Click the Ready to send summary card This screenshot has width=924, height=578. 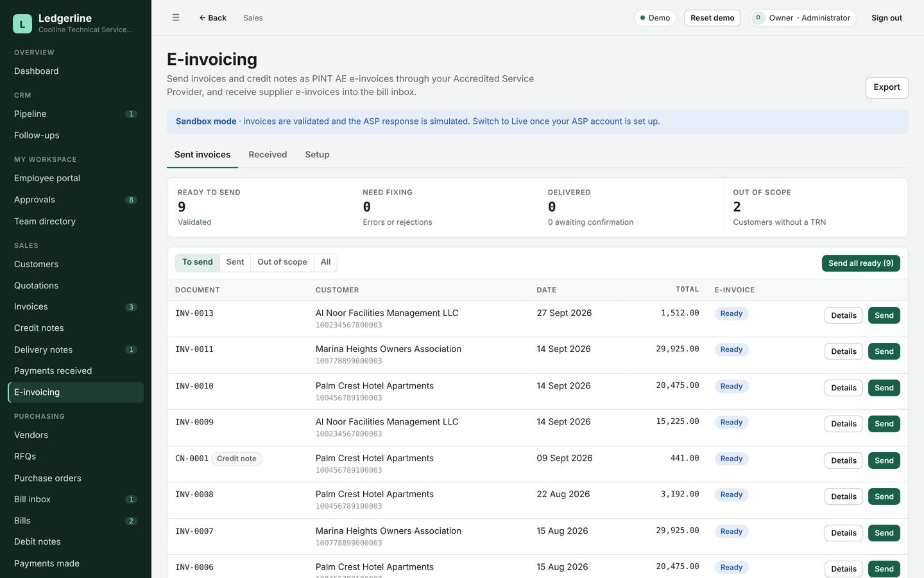click(260, 207)
